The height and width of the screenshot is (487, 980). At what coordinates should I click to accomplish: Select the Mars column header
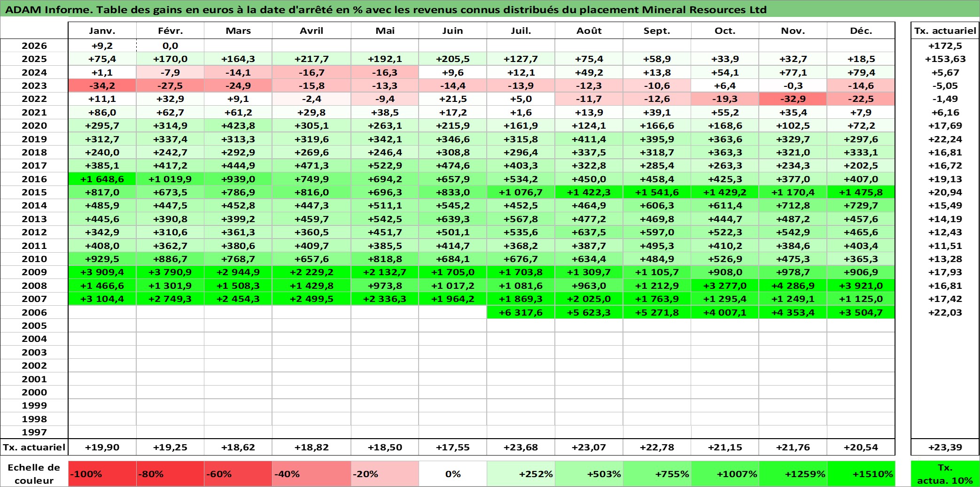(238, 31)
